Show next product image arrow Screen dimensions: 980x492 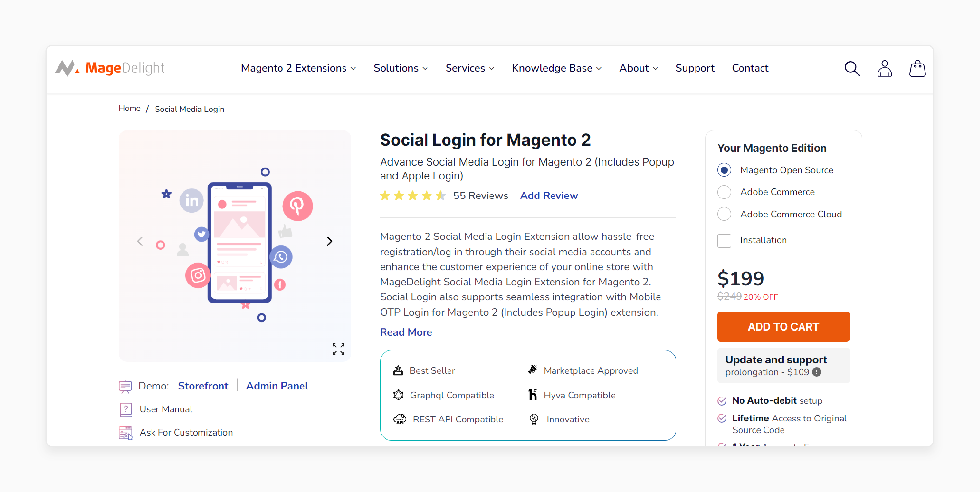329,241
